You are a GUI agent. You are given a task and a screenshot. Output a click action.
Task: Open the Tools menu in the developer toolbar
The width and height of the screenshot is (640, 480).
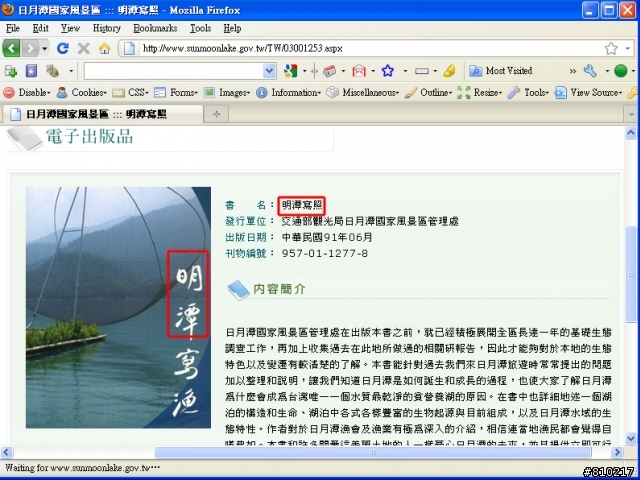(528, 93)
